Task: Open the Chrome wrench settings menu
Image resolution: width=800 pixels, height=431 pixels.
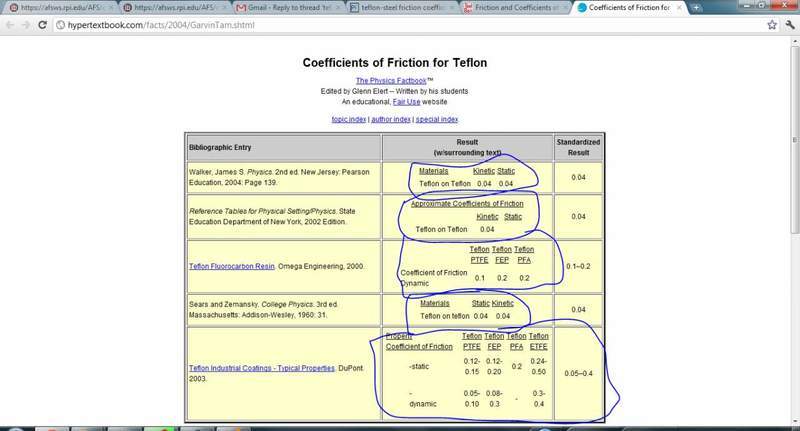Action: coord(790,25)
